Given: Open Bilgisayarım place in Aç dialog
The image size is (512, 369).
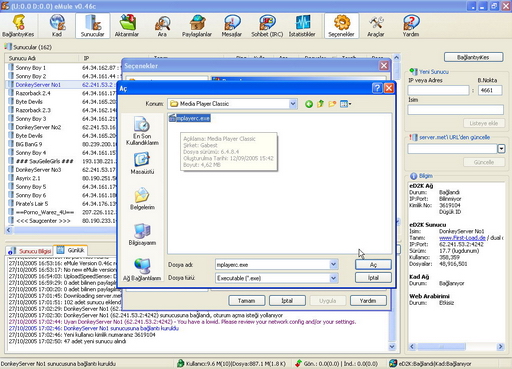Looking at the screenshot, I should click(142, 234).
